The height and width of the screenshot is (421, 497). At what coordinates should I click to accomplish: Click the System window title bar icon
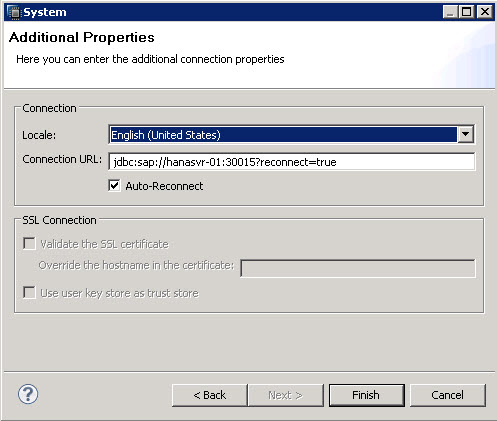(14, 12)
